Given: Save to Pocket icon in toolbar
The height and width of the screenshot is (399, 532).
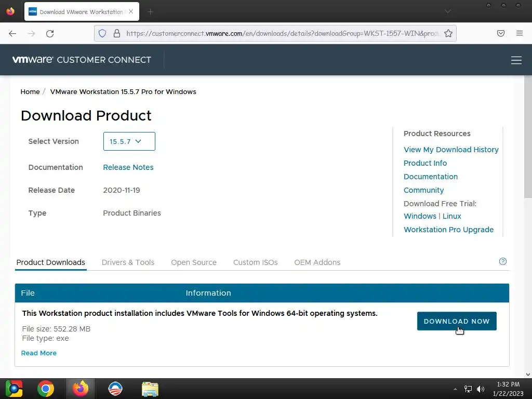Looking at the screenshot, I should click(500, 33).
